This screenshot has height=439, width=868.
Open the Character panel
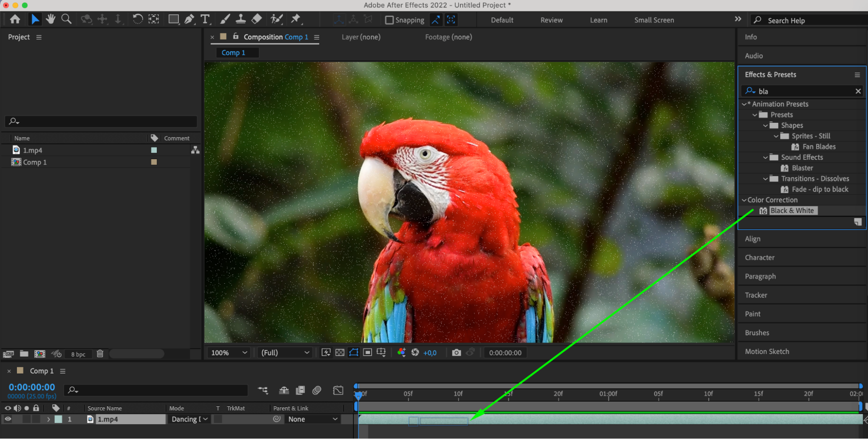[759, 258]
